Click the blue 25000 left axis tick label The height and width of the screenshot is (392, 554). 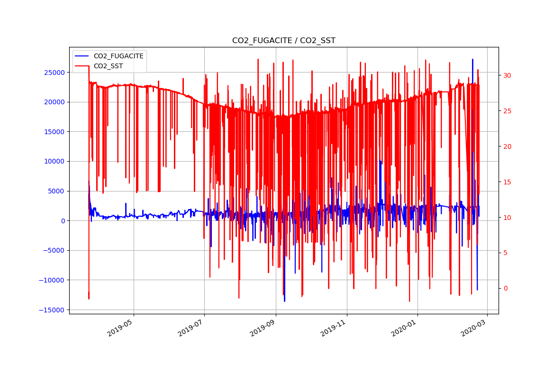pyautogui.click(x=55, y=73)
